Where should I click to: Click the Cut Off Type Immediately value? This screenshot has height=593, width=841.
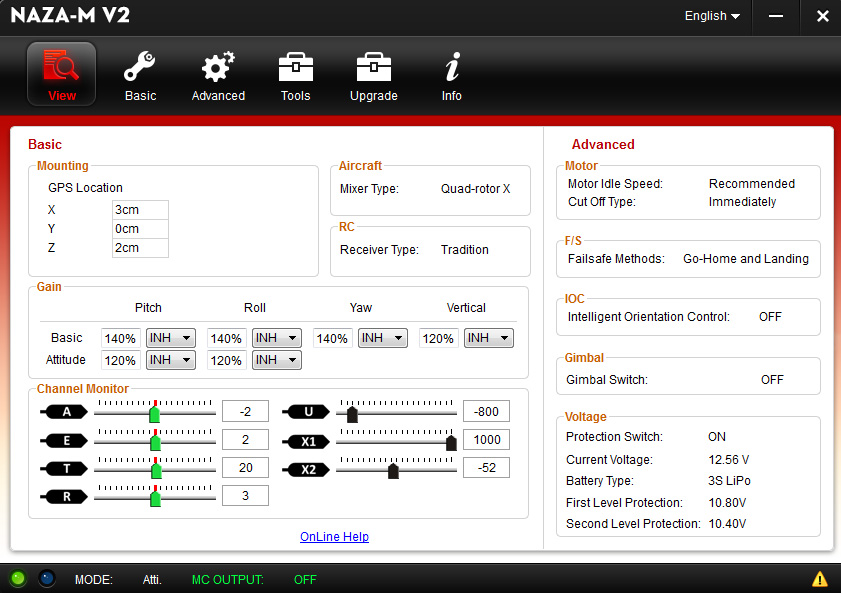(x=742, y=202)
